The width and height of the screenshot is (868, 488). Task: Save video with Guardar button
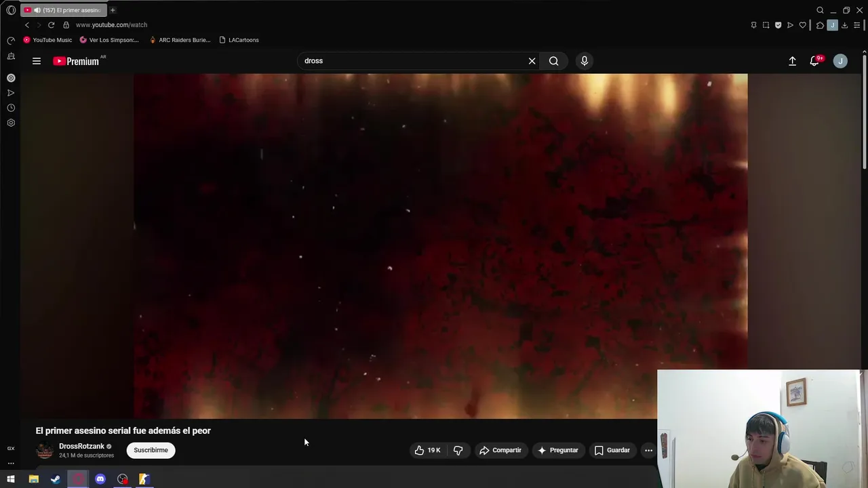[612, 450]
